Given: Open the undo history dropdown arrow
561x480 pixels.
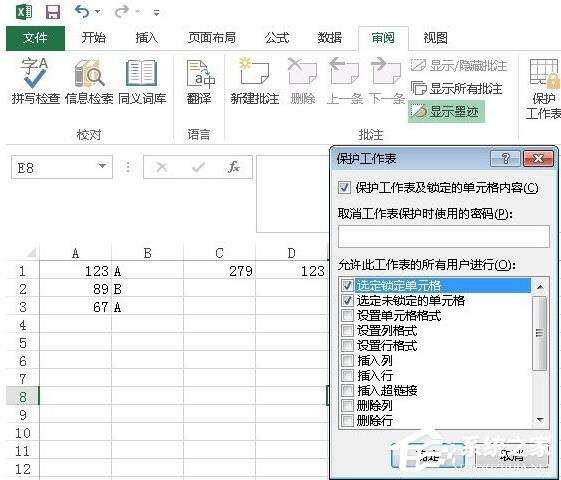Looking at the screenshot, I should [x=98, y=12].
